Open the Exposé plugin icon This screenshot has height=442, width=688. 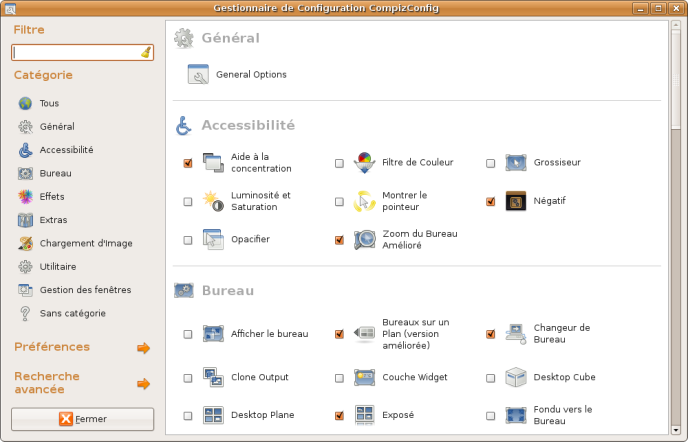[365, 414]
